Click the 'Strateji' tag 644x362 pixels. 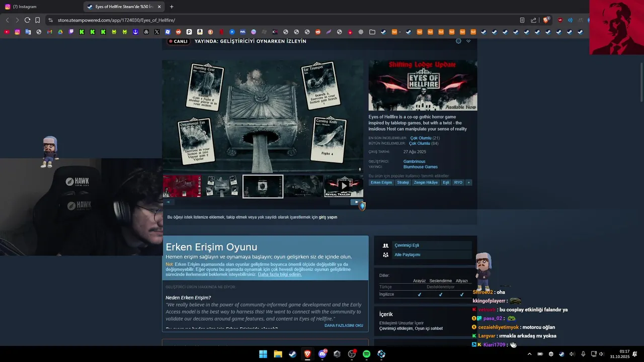point(403,183)
